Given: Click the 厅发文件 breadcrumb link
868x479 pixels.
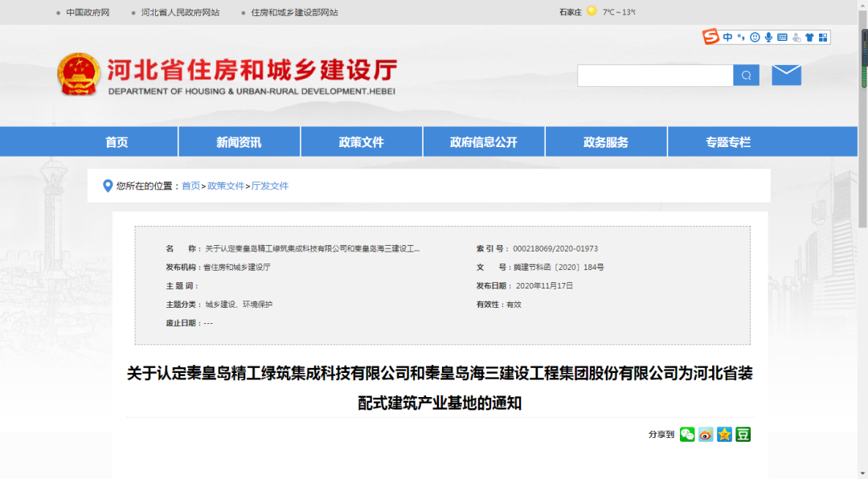Looking at the screenshot, I should pos(270,186).
